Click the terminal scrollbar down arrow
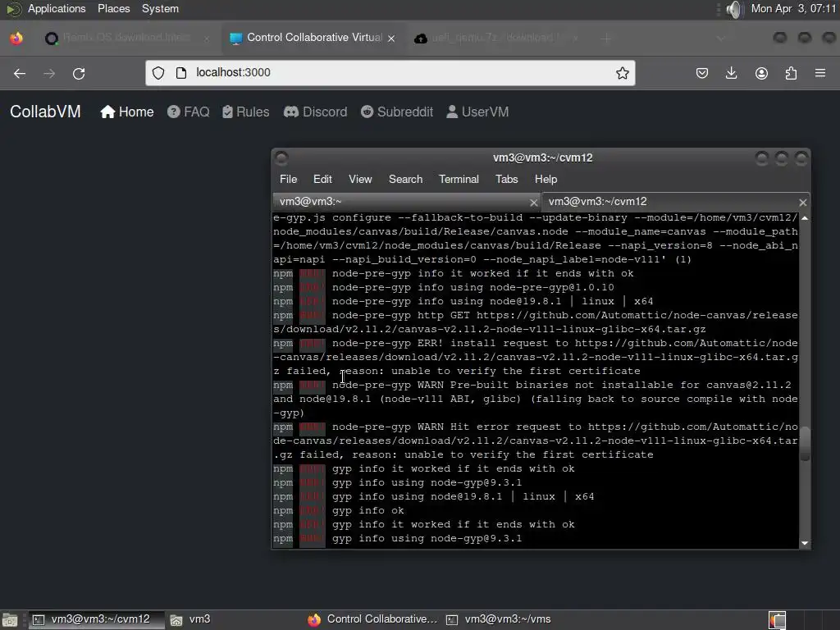The height and width of the screenshot is (630, 840). 805,543
